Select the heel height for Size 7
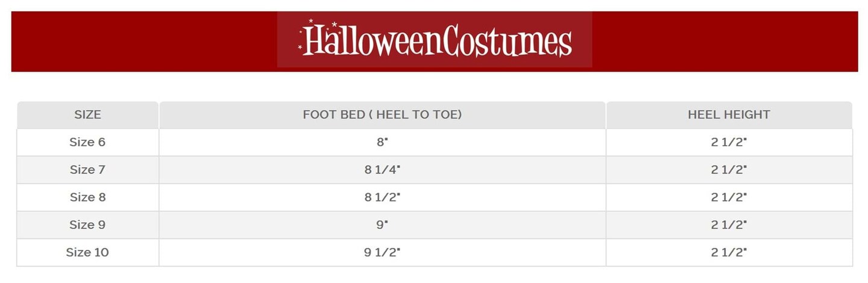The height and width of the screenshot is (283, 868). (x=729, y=170)
